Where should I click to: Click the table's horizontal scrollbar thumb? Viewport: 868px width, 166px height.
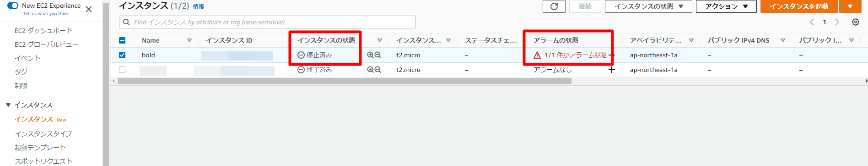pos(345,81)
